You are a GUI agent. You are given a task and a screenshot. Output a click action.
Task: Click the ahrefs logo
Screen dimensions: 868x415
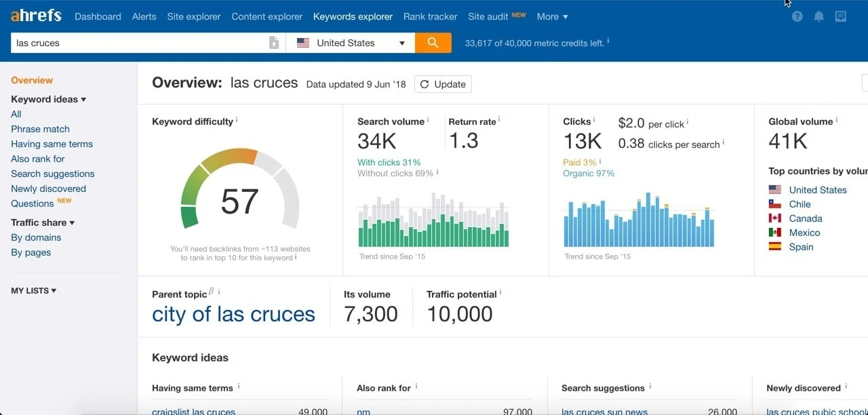36,16
